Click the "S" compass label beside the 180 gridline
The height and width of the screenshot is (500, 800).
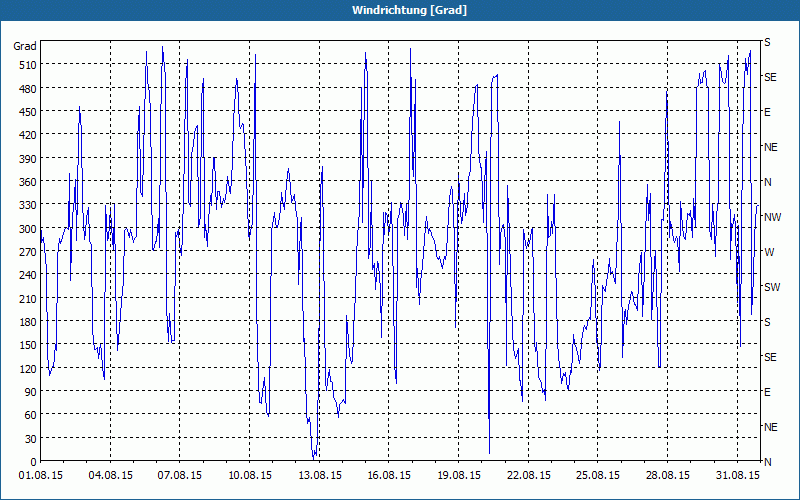(x=767, y=322)
